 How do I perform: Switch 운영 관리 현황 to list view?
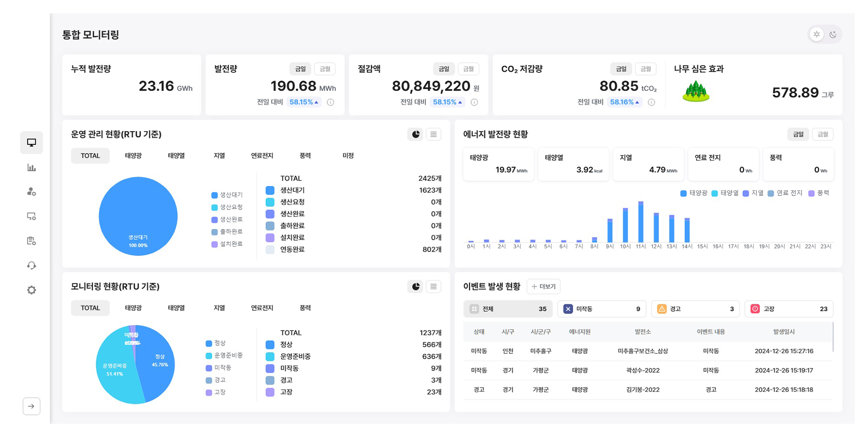coord(433,134)
